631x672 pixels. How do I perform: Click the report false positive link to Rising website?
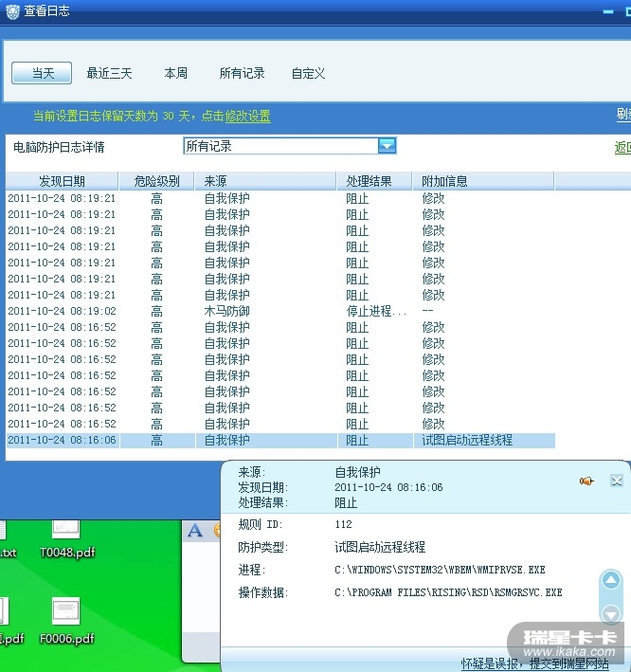tap(534, 663)
